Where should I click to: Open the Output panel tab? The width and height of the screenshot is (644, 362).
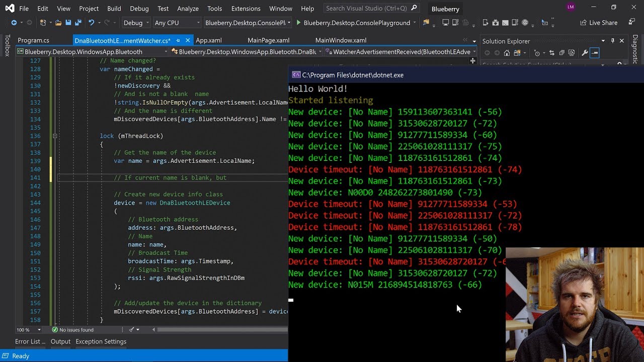coord(60,341)
